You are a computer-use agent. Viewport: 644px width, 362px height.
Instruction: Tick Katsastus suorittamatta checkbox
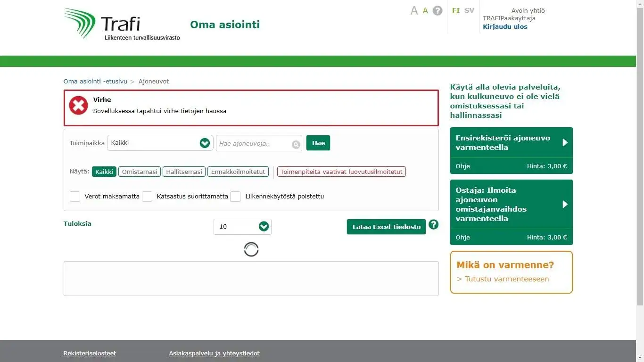click(x=147, y=197)
